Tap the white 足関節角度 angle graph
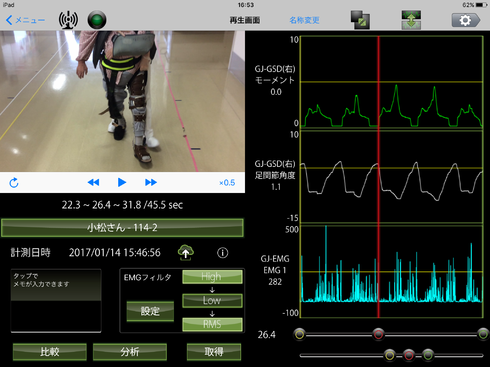Image resolution: width=490 pixels, height=367 pixels. (392, 176)
